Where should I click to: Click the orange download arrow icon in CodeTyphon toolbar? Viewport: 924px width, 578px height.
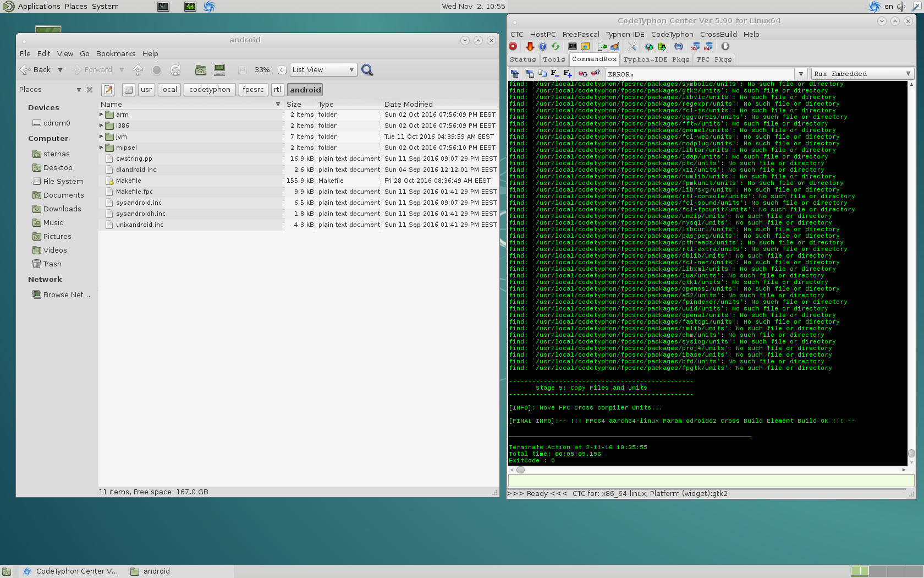(x=530, y=46)
